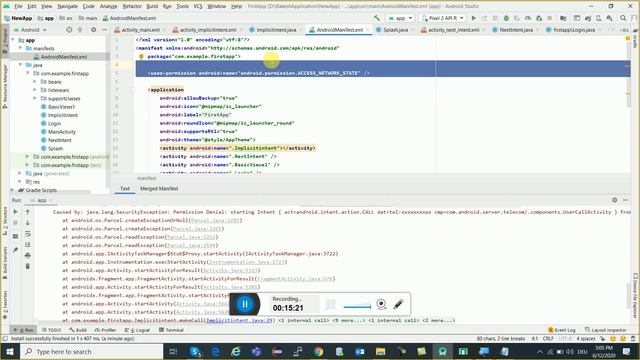Image resolution: width=640 pixels, height=360 pixels.
Task: Select MainActivity in project tree
Action: click(62, 132)
